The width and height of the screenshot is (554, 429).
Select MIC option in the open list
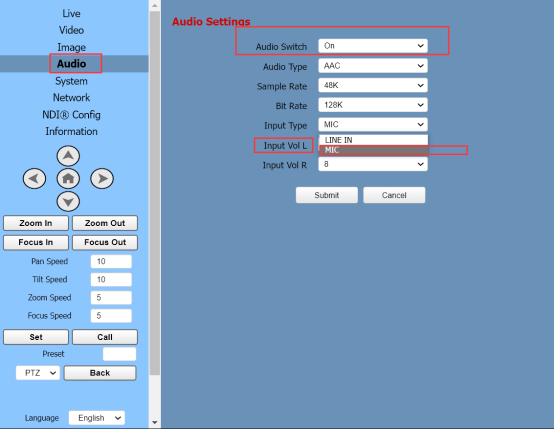tap(373, 150)
